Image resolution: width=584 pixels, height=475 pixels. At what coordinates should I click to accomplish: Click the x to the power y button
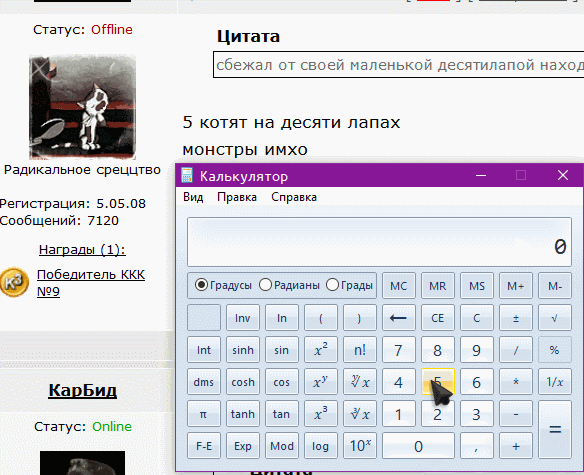[321, 382]
